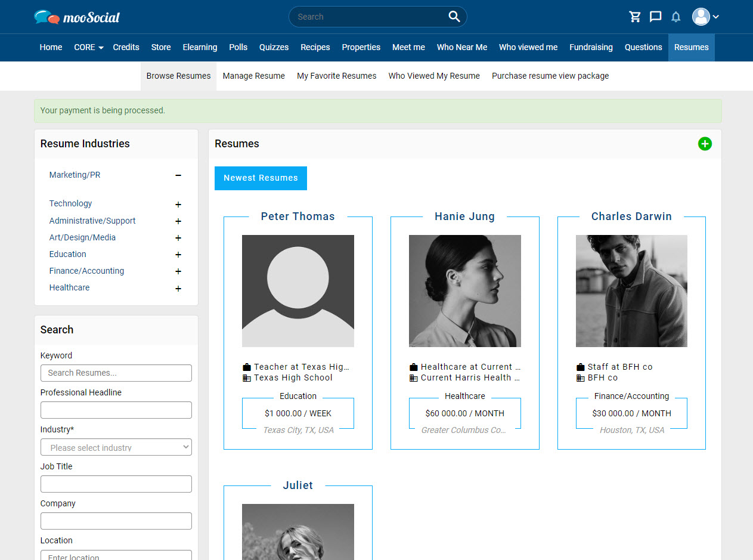Click Charles Darwin profile photo

click(631, 291)
